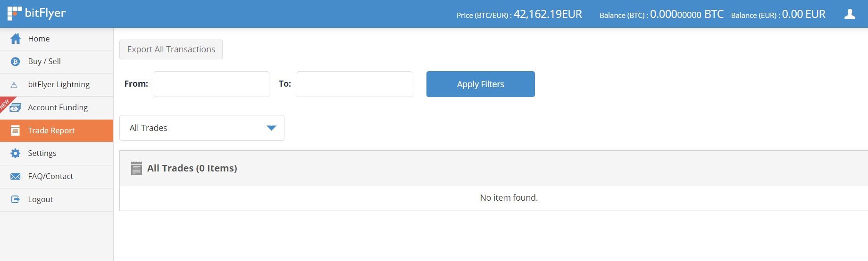This screenshot has width=868, height=261.
Task: Open bitFlyer Lightning menu item
Action: (x=57, y=85)
